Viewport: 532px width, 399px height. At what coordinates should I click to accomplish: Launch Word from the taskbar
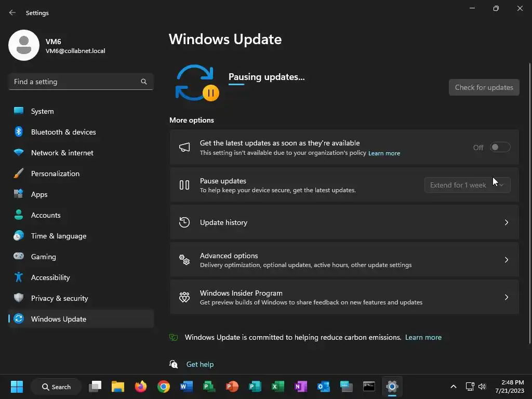pos(187,387)
